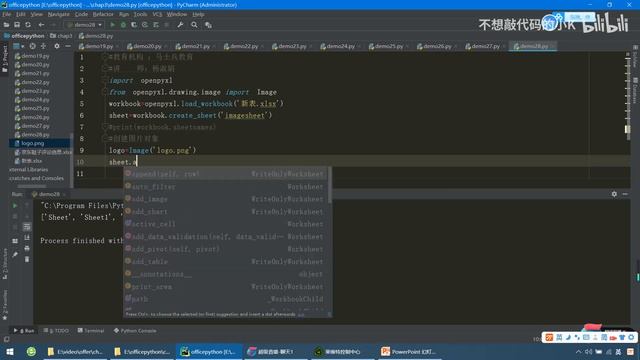Switch to demo22.py editor tab
The image size is (640, 360).
[x=244, y=47]
